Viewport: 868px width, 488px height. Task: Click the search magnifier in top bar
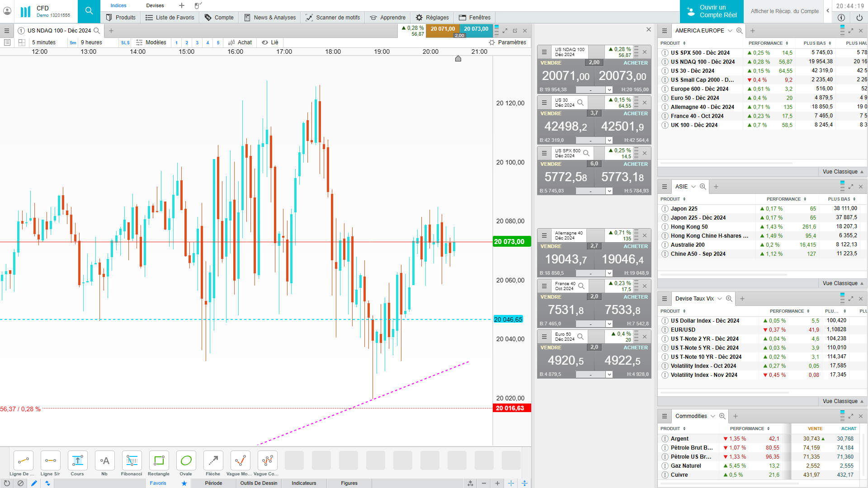click(89, 11)
